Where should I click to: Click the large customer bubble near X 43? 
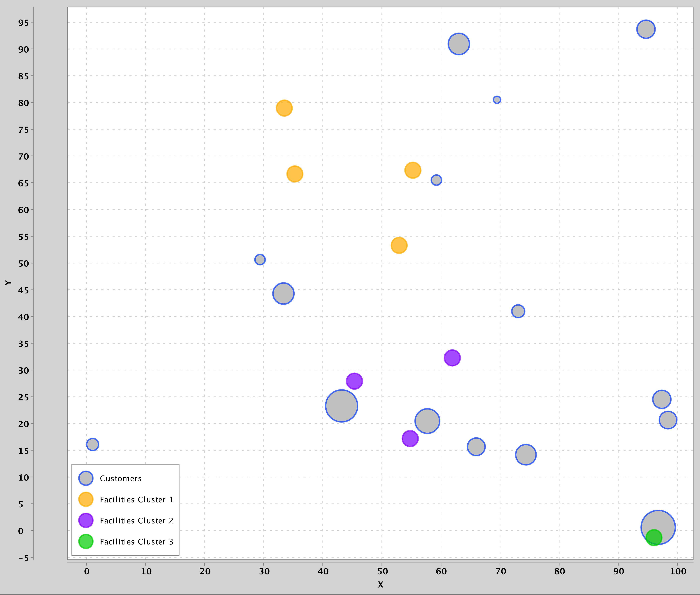(x=342, y=406)
